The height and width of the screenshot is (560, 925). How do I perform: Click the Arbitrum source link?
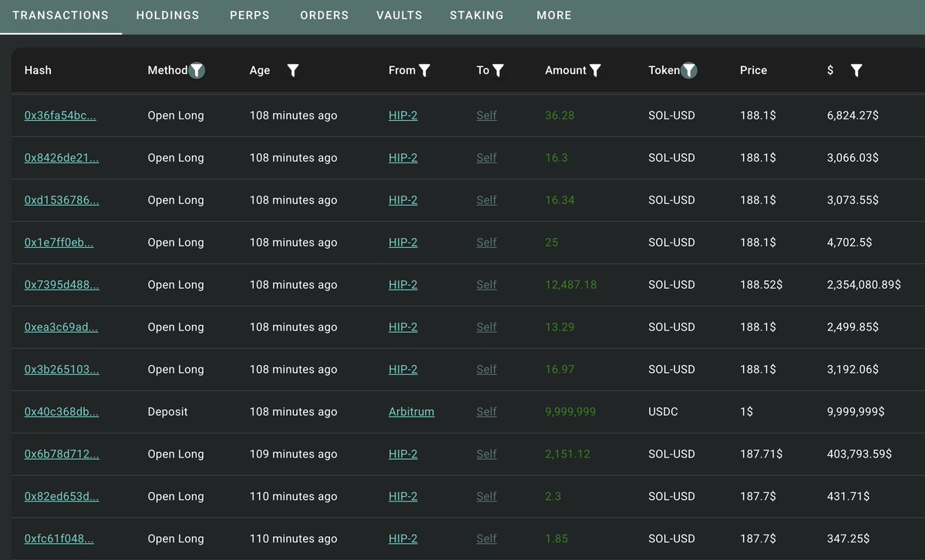point(411,412)
